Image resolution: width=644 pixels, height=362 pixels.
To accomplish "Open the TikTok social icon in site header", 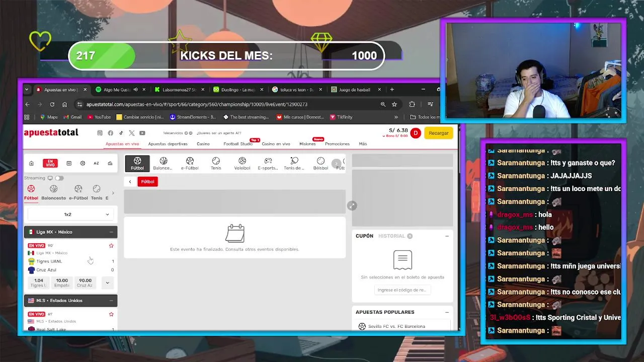I will pyautogui.click(x=121, y=133).
